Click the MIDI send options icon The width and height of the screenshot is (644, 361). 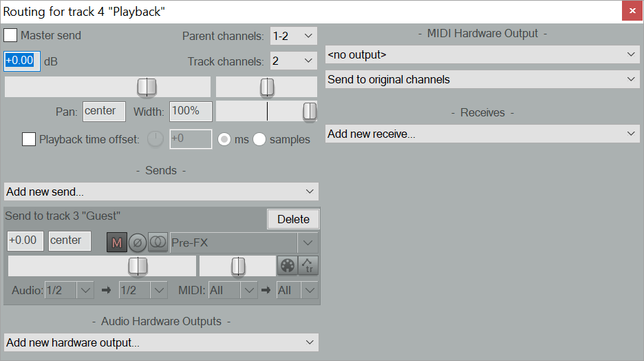[x=287, y=265]
